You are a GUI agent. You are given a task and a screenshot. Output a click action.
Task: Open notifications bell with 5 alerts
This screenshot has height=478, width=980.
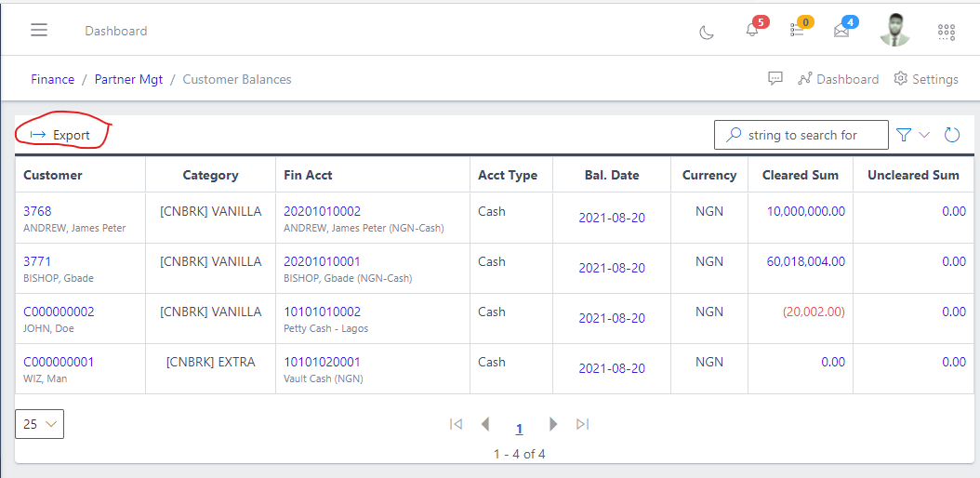pos(752,30)
